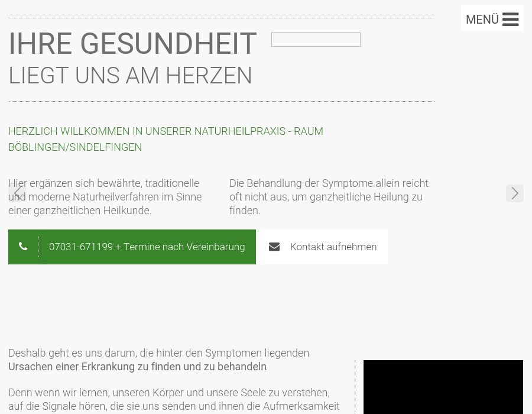Viewport: 532px width, 414px height.
Task: Click the IHRE GESUNDHEIT heading
Action: tap(132, 44)
